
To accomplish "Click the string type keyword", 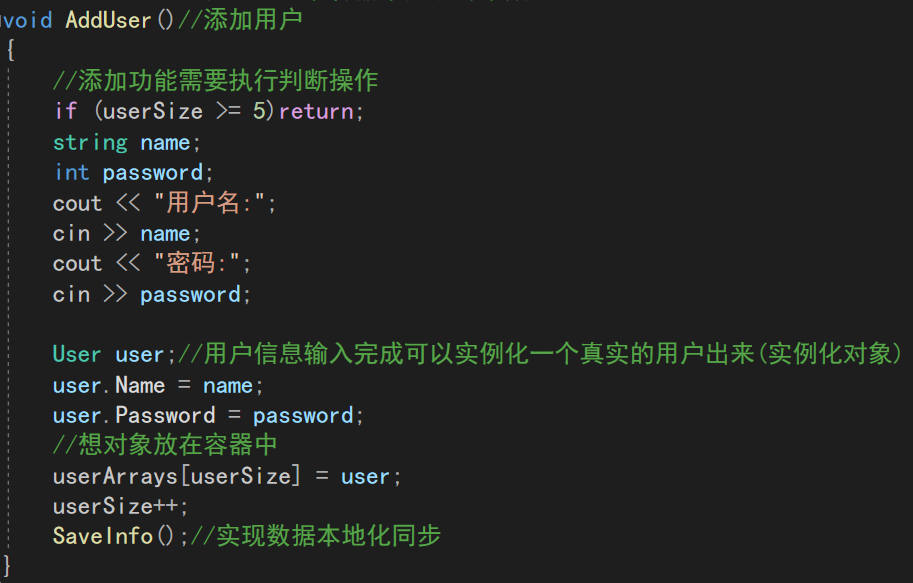I will point(90,142).
